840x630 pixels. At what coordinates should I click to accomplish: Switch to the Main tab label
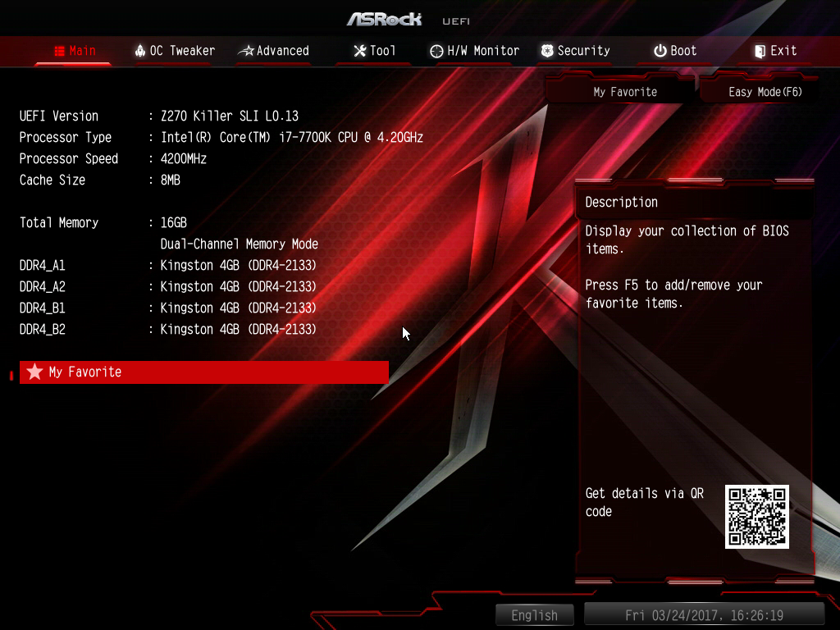(x=83, y=51)
